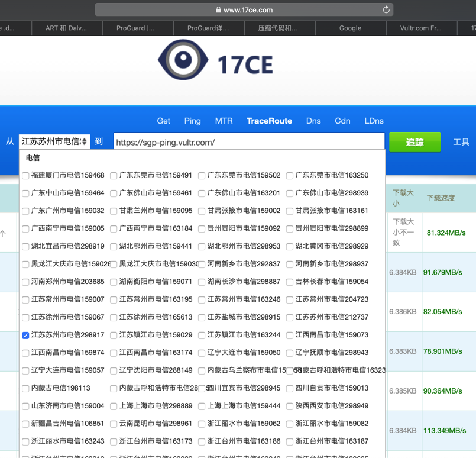This screenshot has width=476, height=458.
Task: Check 新疆昌吉州电信106851 checkbox
Action: pyautogui.click(x=25, y=424)
